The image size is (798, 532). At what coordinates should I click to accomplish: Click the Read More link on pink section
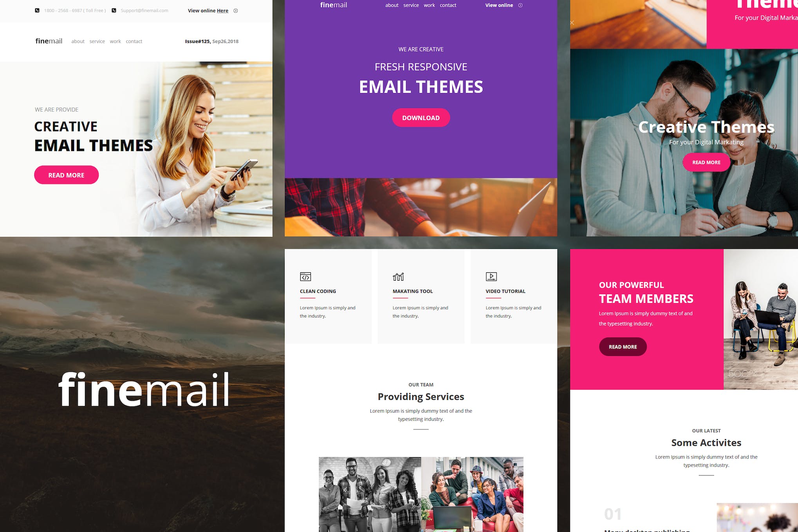(622, 346)
